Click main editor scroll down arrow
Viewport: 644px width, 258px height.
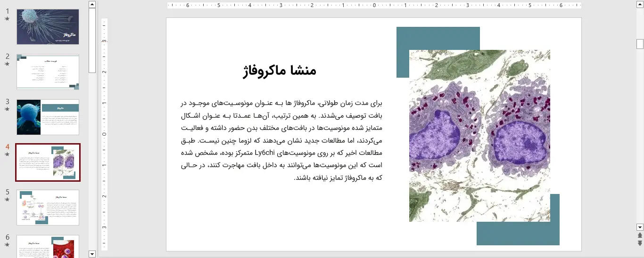point(640,226)
